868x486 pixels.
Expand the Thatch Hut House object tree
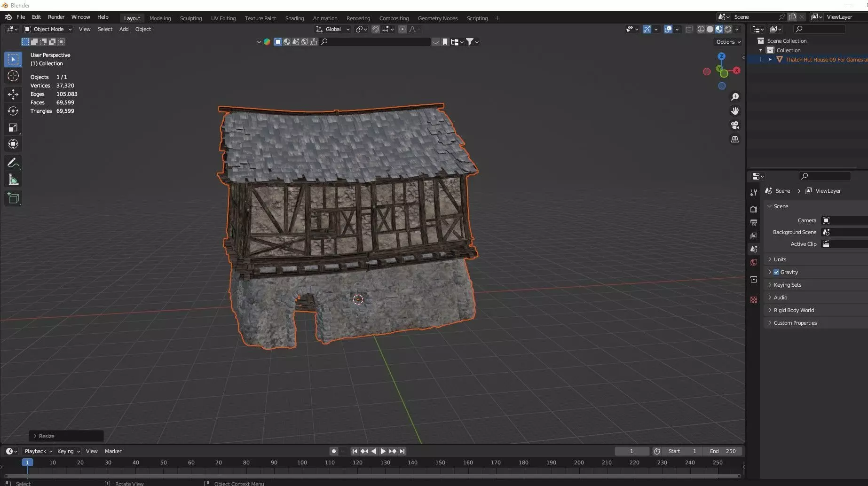[770, 60]
